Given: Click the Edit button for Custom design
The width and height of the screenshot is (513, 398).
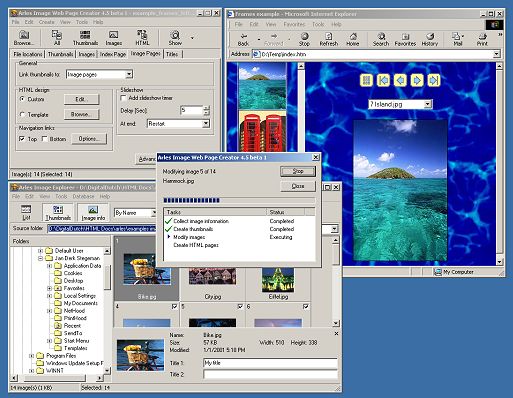Looking at the screenshot, I should [81, 99].
